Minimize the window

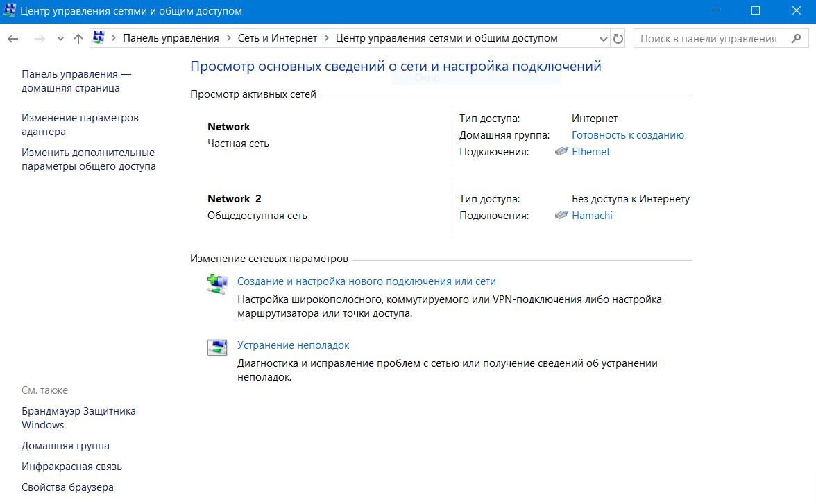[715, 11]
